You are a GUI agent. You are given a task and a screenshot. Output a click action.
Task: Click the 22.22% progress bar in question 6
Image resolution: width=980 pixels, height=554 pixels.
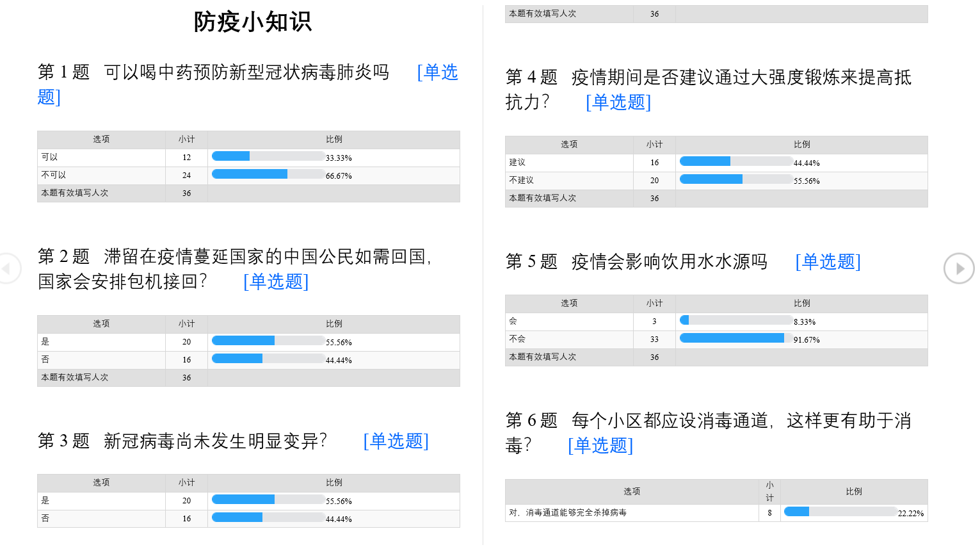point(840,512)
